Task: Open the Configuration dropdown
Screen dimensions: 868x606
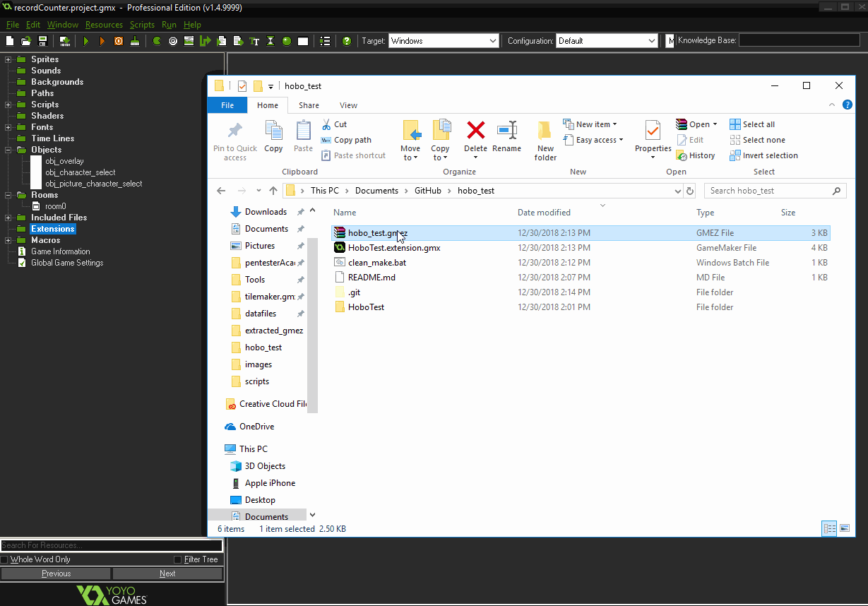Action: pos(652,41)
